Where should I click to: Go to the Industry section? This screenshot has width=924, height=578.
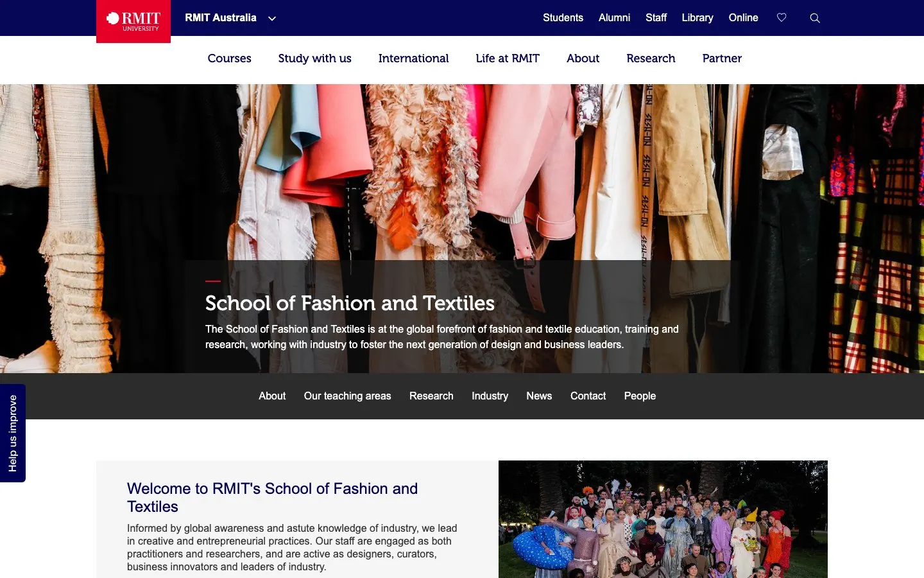coord(490,396)
